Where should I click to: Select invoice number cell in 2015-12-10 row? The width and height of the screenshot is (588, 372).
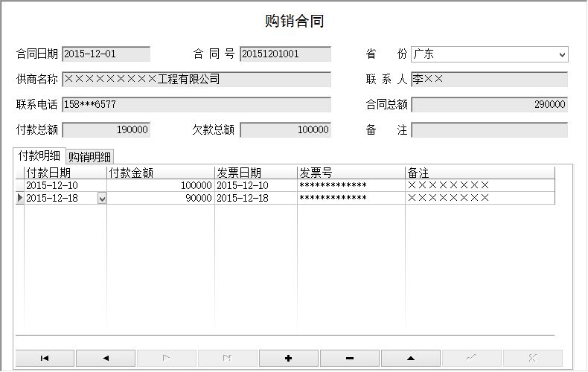coord(351,185)
